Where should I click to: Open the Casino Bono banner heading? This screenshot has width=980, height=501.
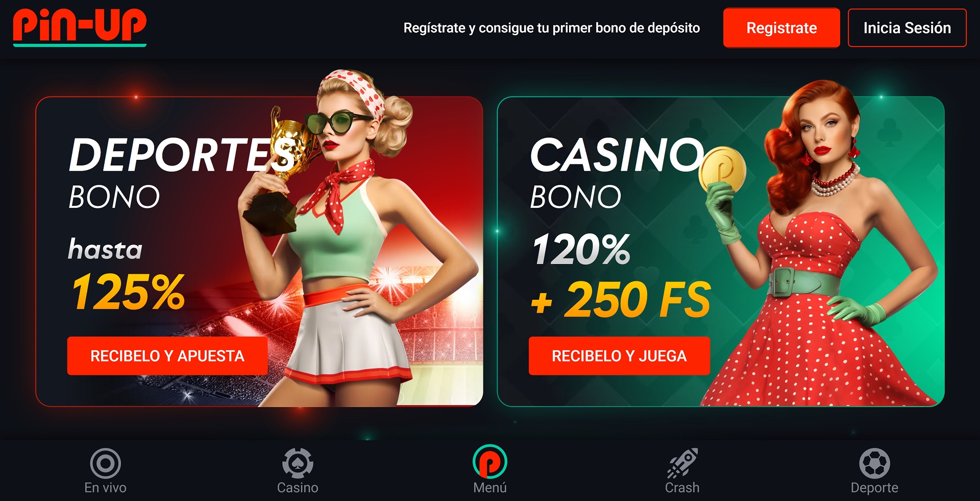pos(618,173)
